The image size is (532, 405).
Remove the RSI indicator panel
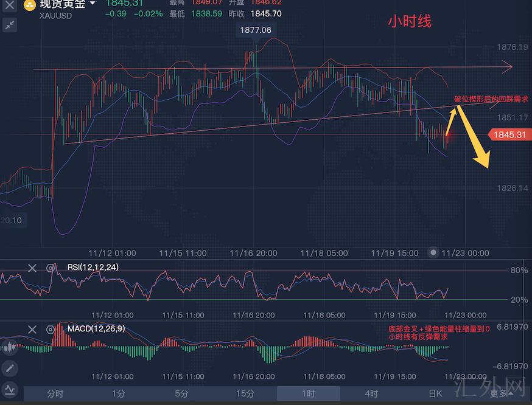[x=32, y=268]
